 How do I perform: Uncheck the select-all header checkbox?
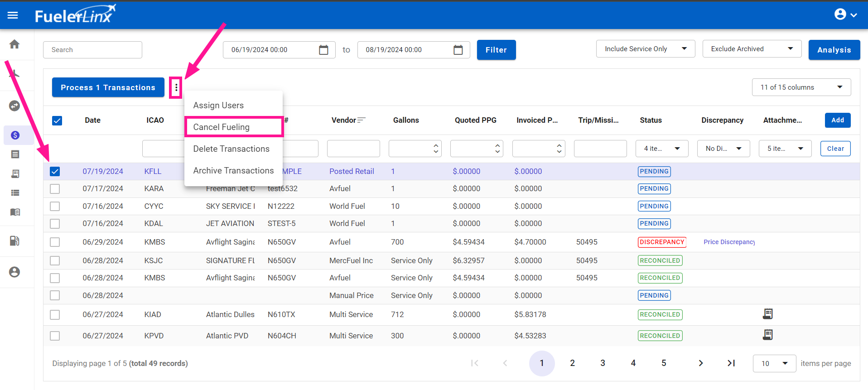pyautogui.click(x=57, y=120)
